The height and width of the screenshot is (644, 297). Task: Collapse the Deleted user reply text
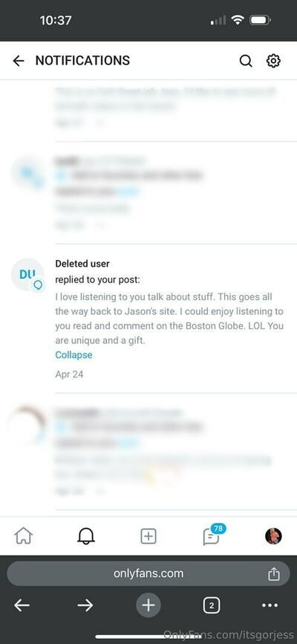[x=74, y=355]
